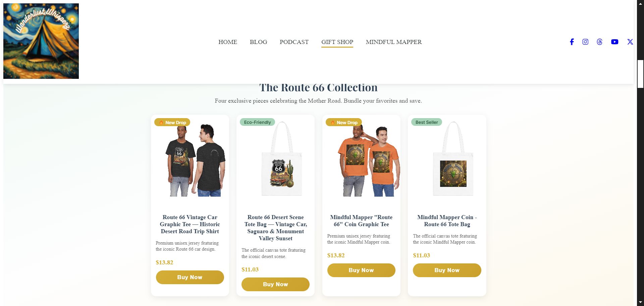Screen dimensions: 644x306
Task: Open the X (Twitter) social icon
Action: click(630, 42)
